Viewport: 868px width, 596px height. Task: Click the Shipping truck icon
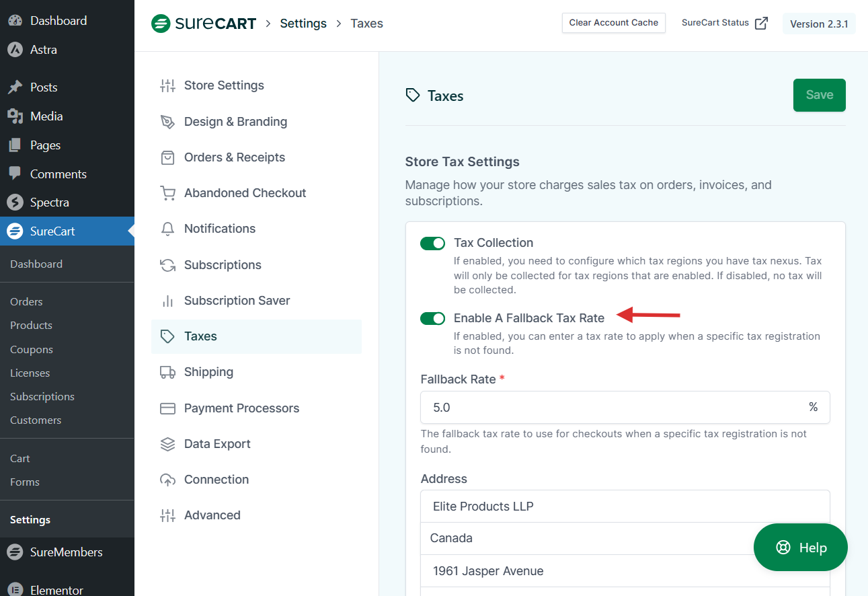pyautogui.click(x=167, y=372)
